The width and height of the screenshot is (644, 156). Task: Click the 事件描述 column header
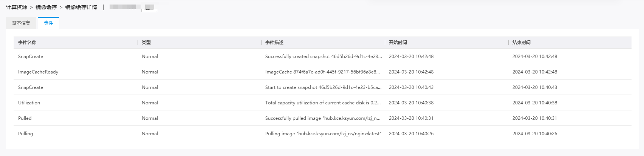(274, 43)
